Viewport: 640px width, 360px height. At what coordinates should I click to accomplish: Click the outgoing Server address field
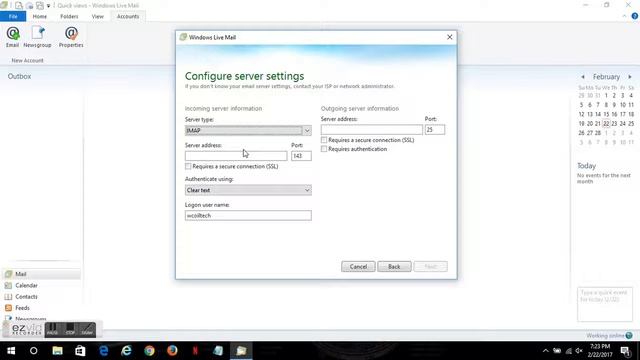[371, 130]
